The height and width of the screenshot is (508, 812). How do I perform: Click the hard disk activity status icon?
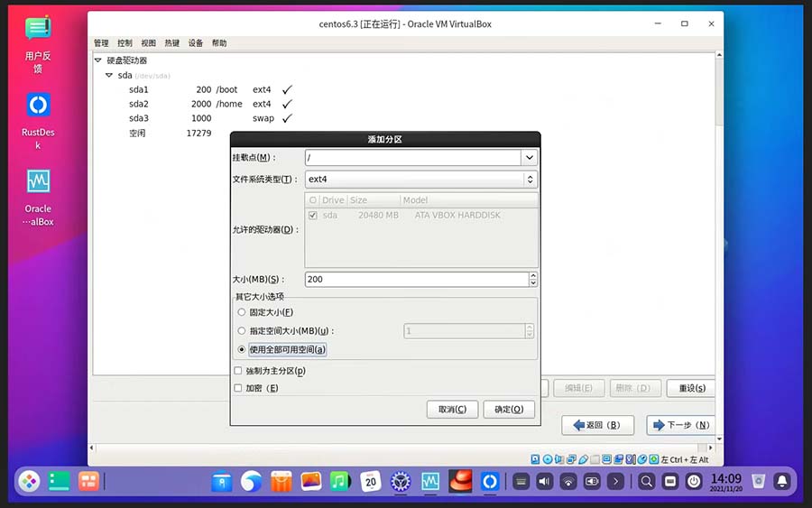coord(536,459)
